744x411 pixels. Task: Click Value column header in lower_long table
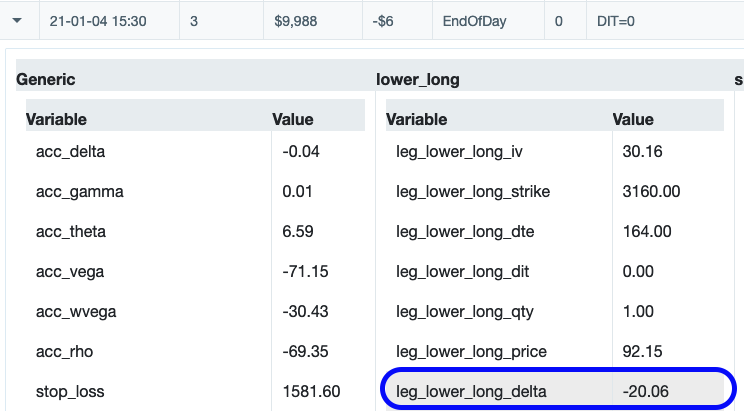click(632, 119)
